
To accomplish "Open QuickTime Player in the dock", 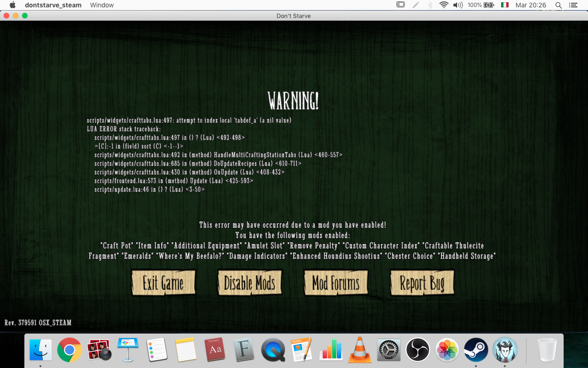I will click(x=273, y=350).
